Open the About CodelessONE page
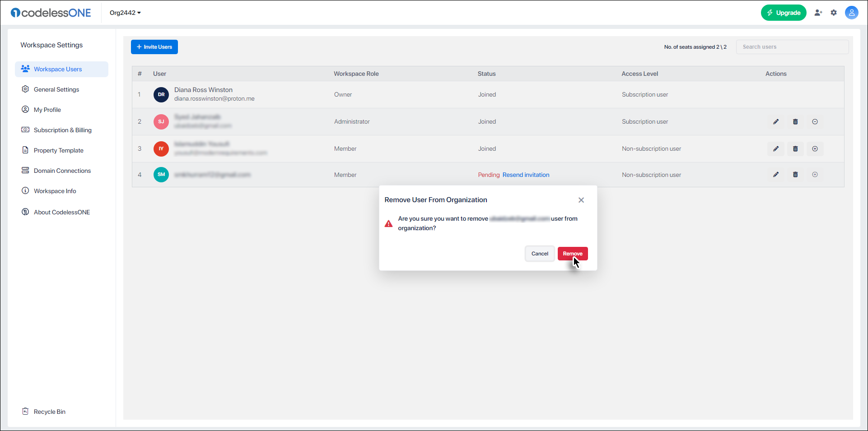868x431 pixels. click(61, 212)
